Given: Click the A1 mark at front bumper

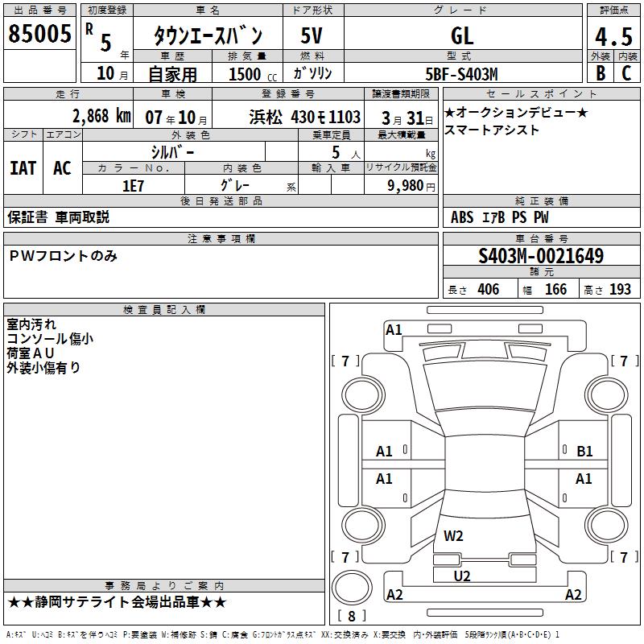Looking at the screenshot, I should tap(394, 329).
